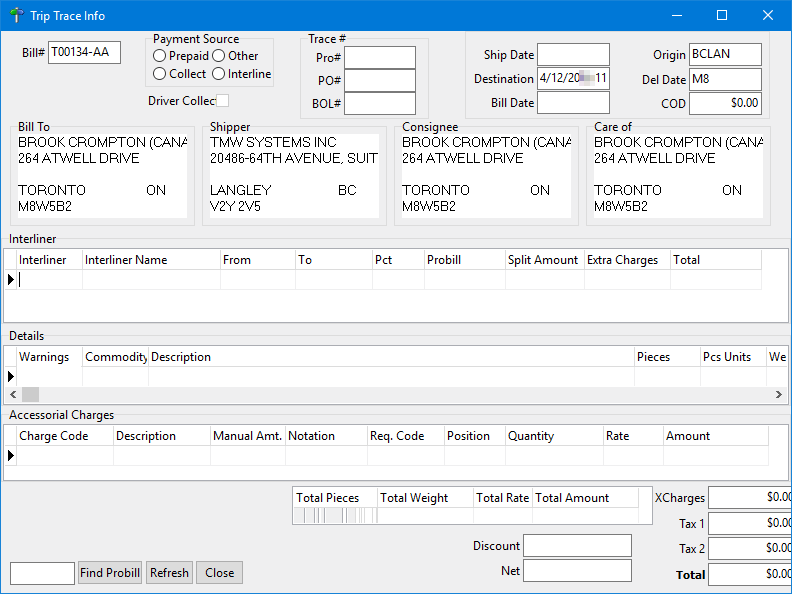Select the Interliner grid row indicator arrow
Screen dimensions: 792x594
[x=11, y=280]
